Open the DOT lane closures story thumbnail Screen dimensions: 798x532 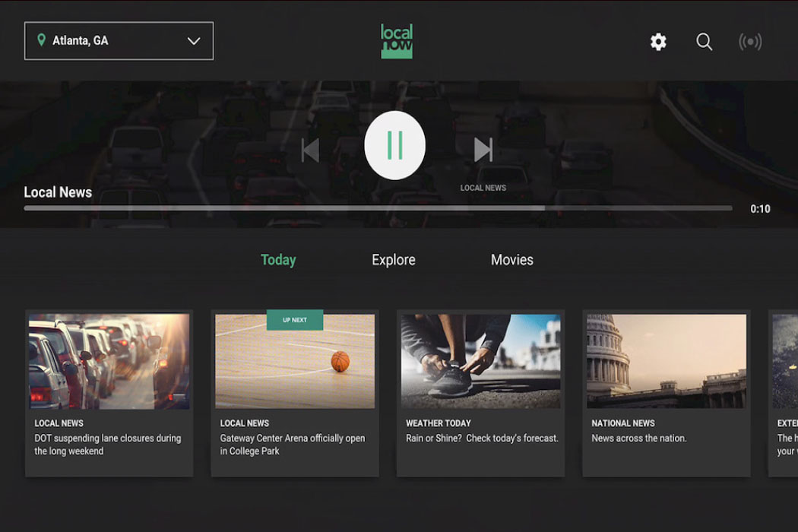(109, 361)
